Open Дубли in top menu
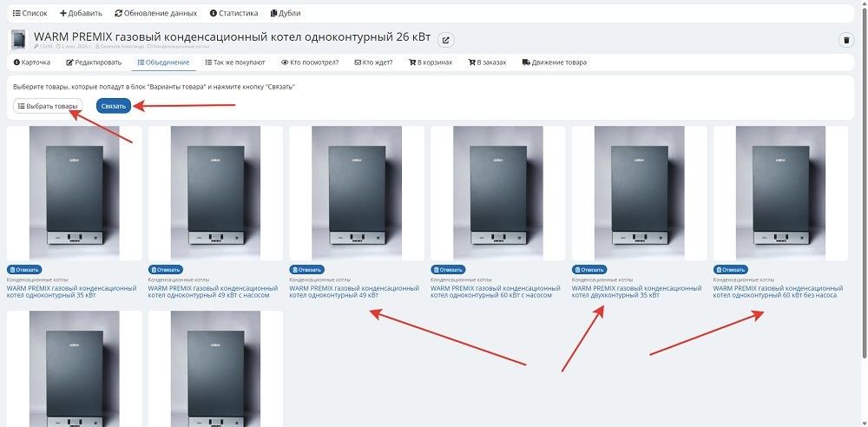Viewport: 868px width, 427px height. pyautogui.click(x=286, y=13)
